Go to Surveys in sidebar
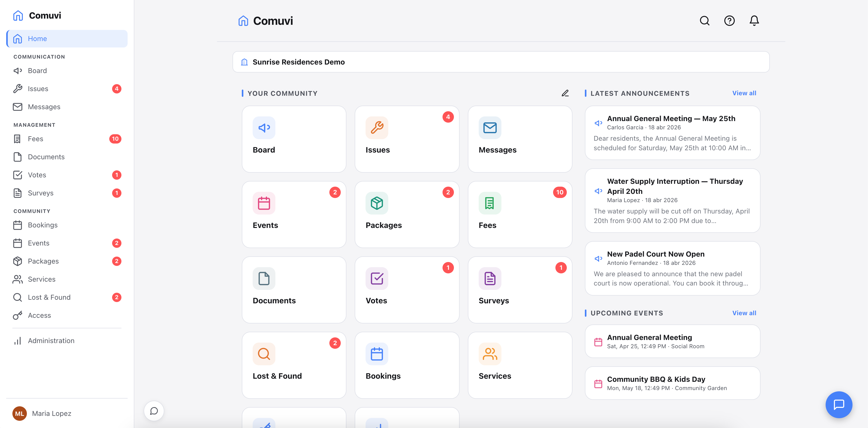 tap(67, 193)
